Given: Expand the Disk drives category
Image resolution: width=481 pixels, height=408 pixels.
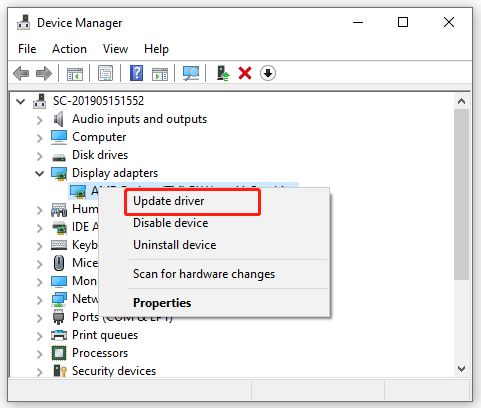Looking at the screenshot, I should (40, 156).
